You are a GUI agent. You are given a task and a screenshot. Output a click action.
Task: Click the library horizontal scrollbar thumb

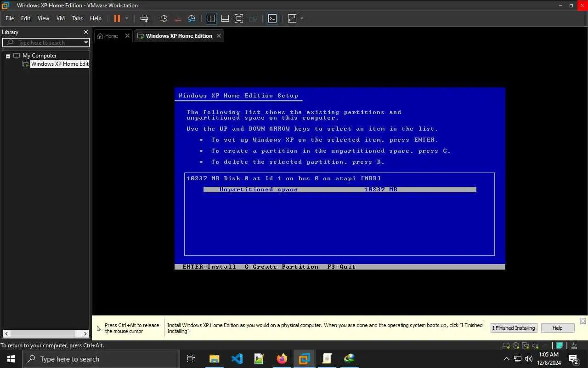tap(43, 333)
